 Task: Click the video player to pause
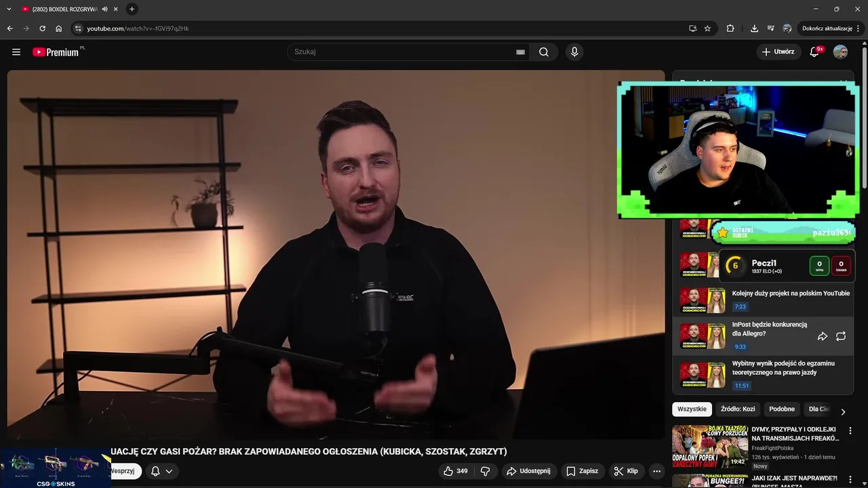pyautogui.click(x=336, y=254)
